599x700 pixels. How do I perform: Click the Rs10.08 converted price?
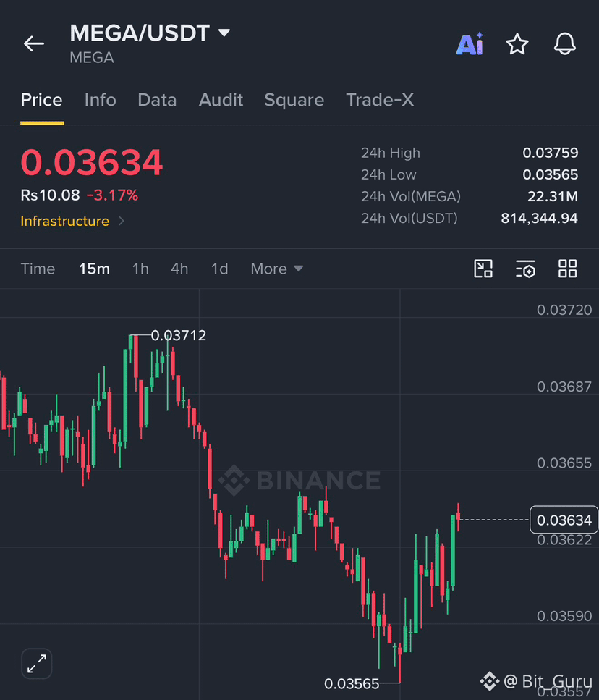tap(50, 195)
